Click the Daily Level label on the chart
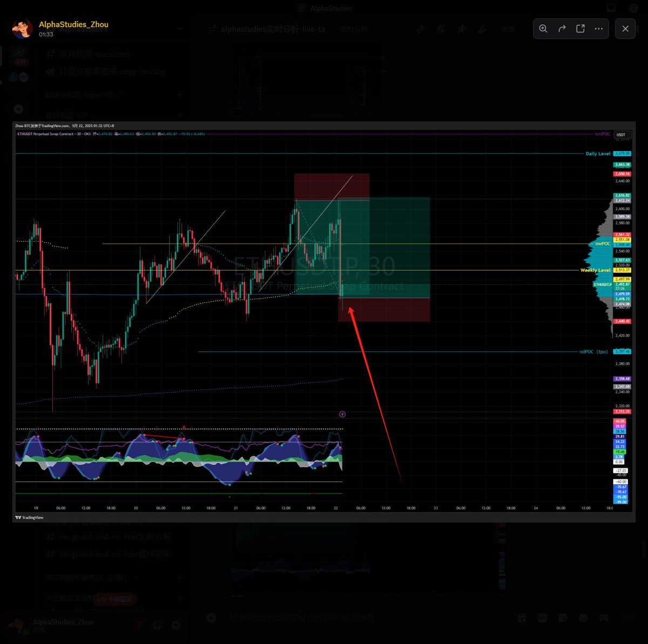The width and height of the screenshot is (648, 644). coord(598,154)
